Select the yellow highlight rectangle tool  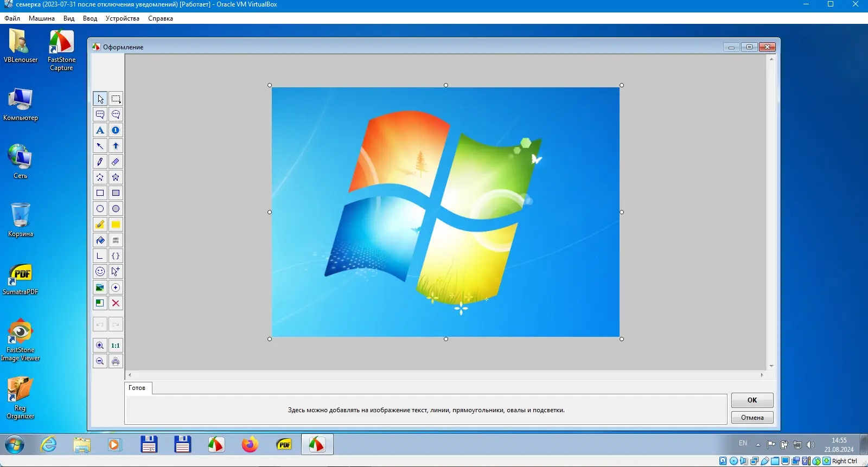116,225
